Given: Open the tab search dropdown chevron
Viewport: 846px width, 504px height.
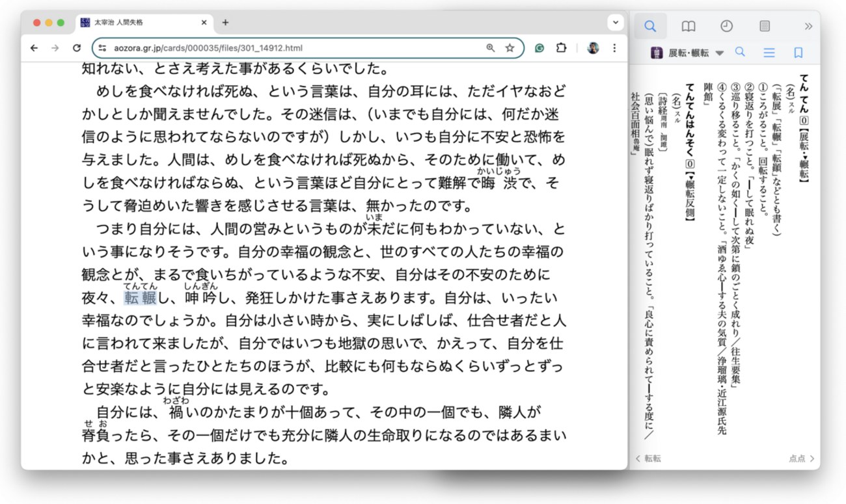Looking at the screenshot, I should 615,23.
